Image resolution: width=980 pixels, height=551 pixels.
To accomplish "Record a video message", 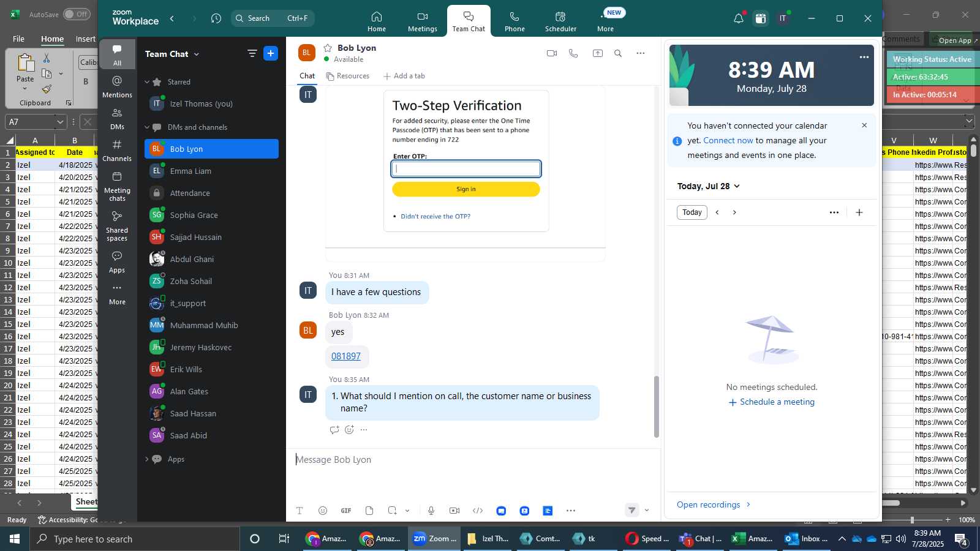I will [x=454, y=511].
